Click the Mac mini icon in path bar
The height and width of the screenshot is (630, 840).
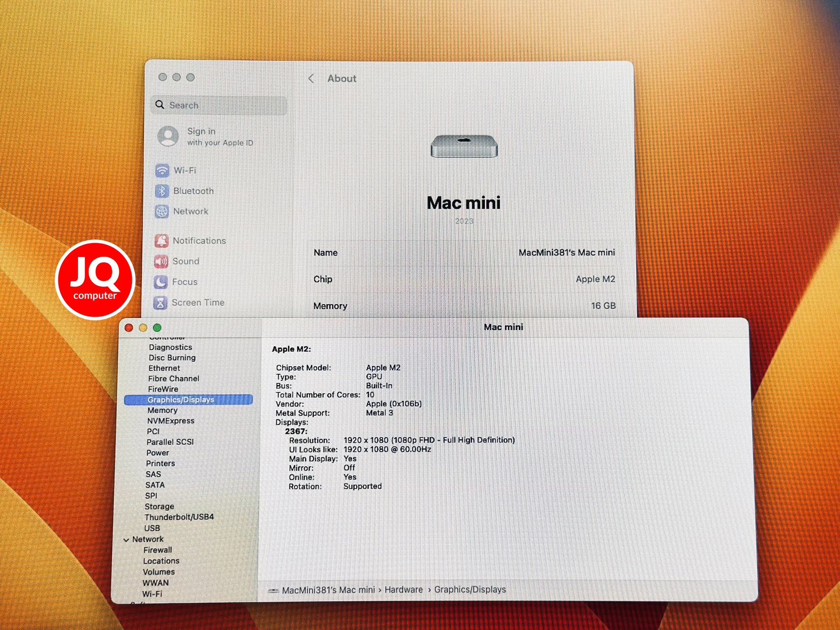click(x=273, y=591)
